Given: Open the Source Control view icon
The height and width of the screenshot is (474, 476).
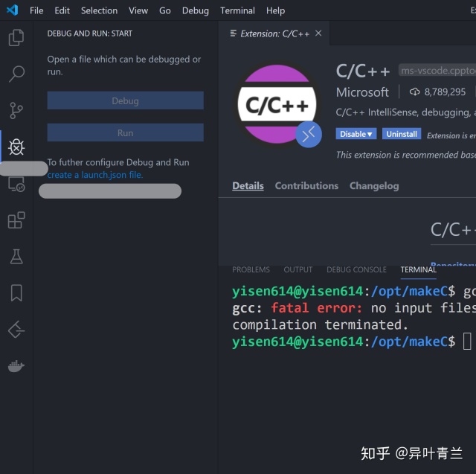Looking at the screenshot, I should tap(16, 111).
